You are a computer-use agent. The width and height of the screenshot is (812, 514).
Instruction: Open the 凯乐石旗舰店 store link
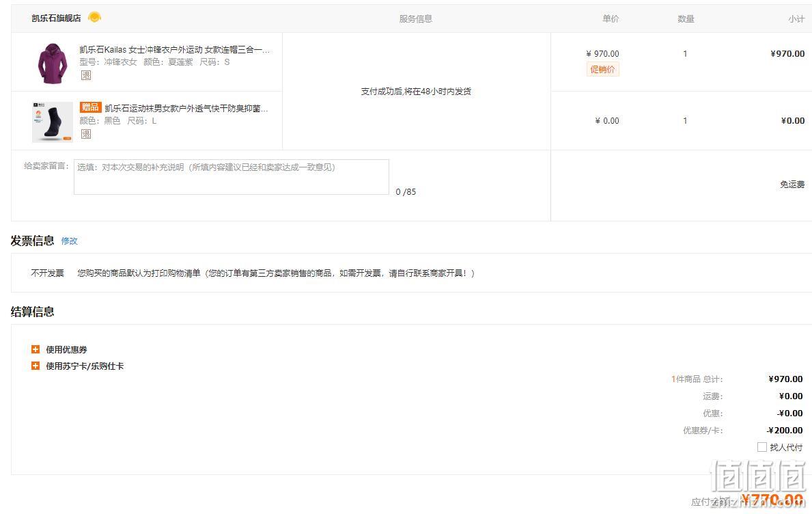tap(56, 18)
